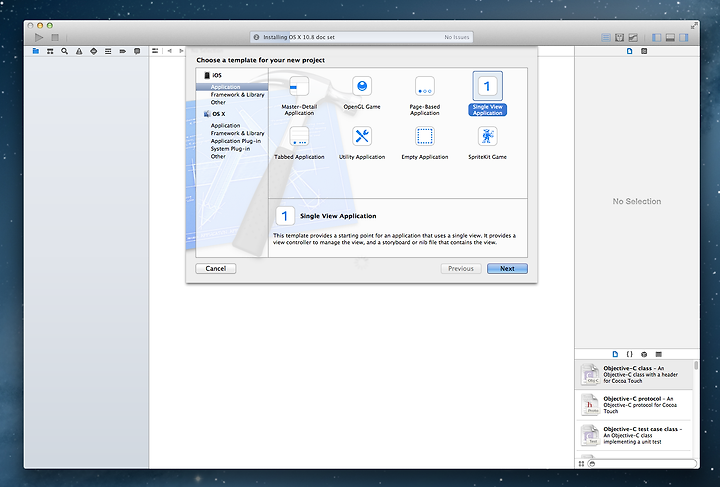Image resolution: width=720 pixels, height=487 pixels.
Task: Click the No Issues status text
Action: coord(457,37)
